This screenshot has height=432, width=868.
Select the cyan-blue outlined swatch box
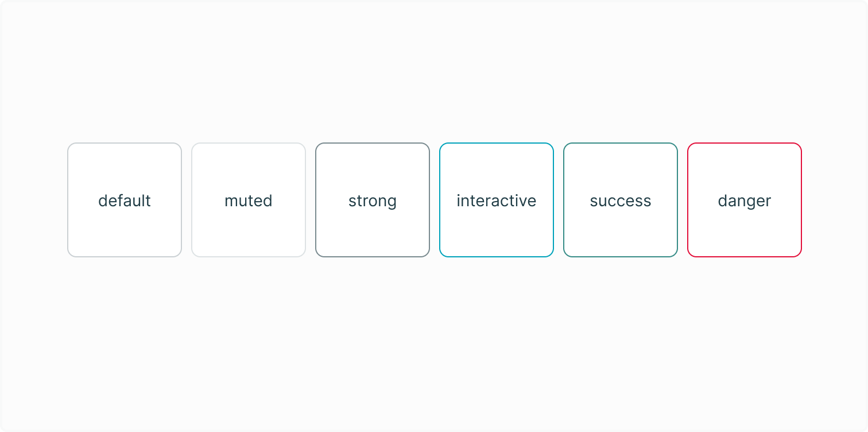pyautogui.click(x=497, y=230)
